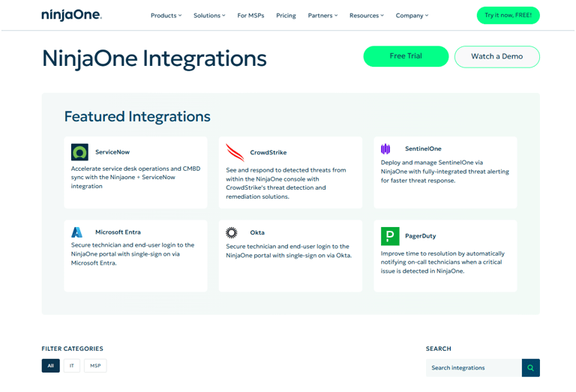This screenshot has width=576, height=392.
Task: Open the CrowdStrike integration title
Action: pyautogui.click(x=268, y=152)
